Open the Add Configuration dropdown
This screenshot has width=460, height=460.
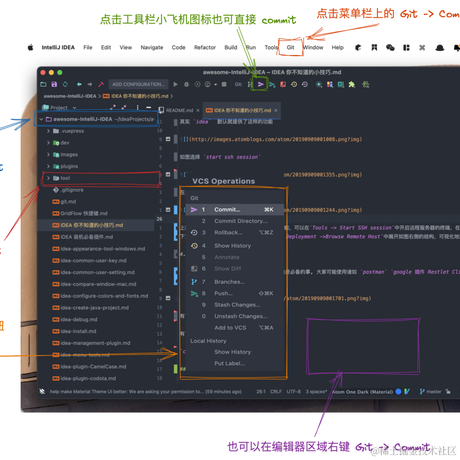(x=138, y=84)
